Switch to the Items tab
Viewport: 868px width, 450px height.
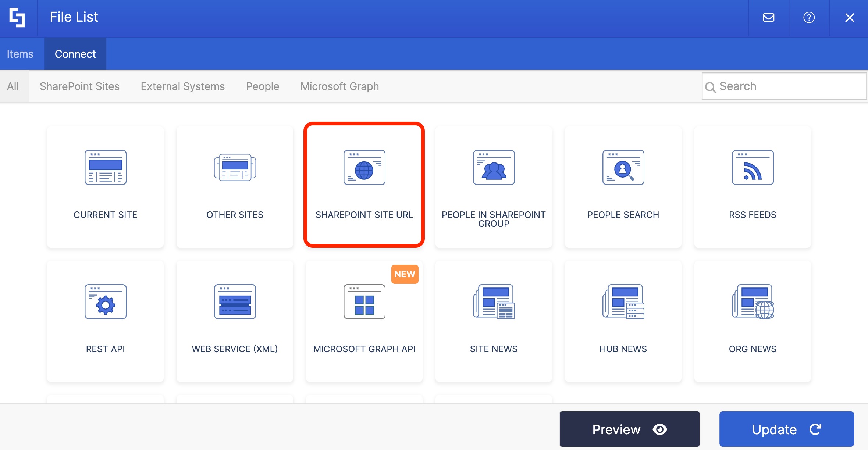point(20,54)
